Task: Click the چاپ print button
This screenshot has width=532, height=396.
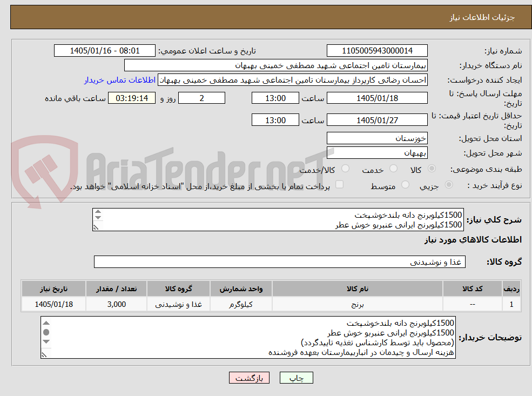Action: tap(296, 378)
